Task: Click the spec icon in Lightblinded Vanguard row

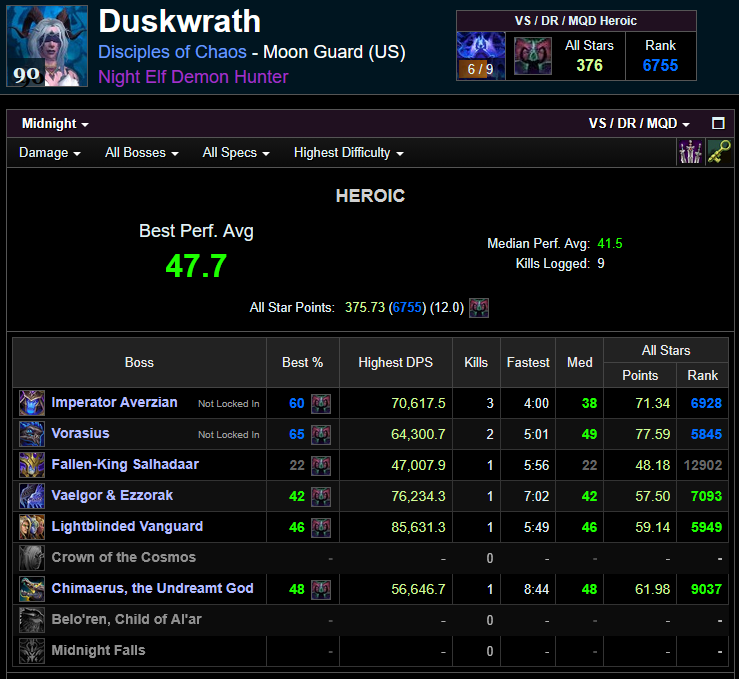Action: click(321, 528)
